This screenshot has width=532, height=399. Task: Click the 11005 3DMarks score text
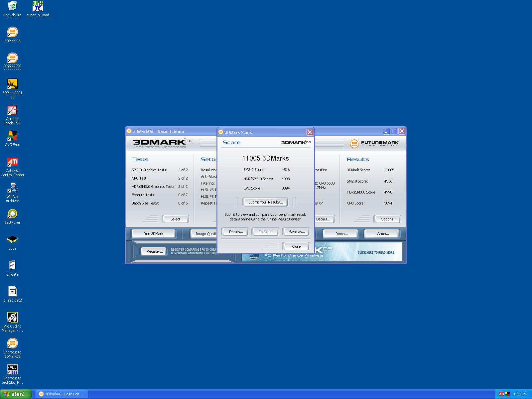pyautogui.click(x=265, y=158)
